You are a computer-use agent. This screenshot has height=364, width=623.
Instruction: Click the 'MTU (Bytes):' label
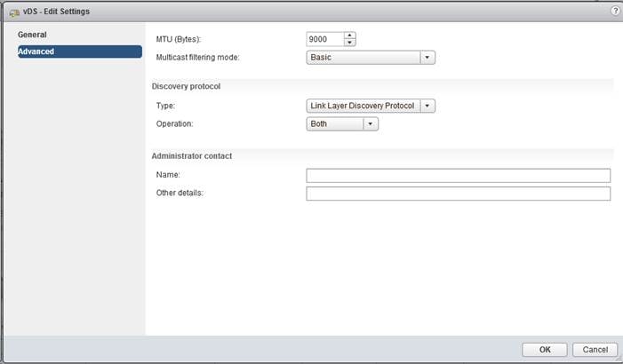(179, 39)
